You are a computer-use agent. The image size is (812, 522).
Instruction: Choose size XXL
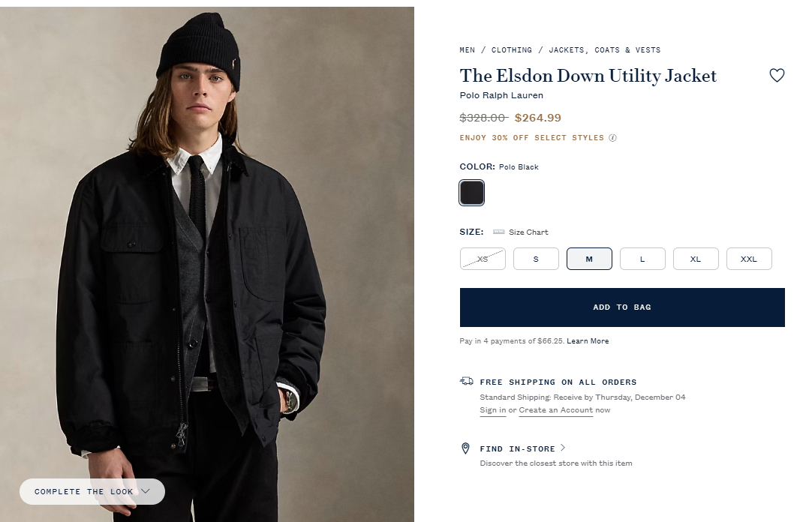click(749, 259)
